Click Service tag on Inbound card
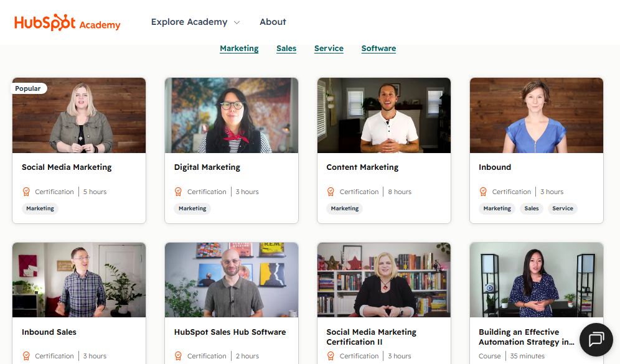Viewport: 620px width, 364px height. 563,208
